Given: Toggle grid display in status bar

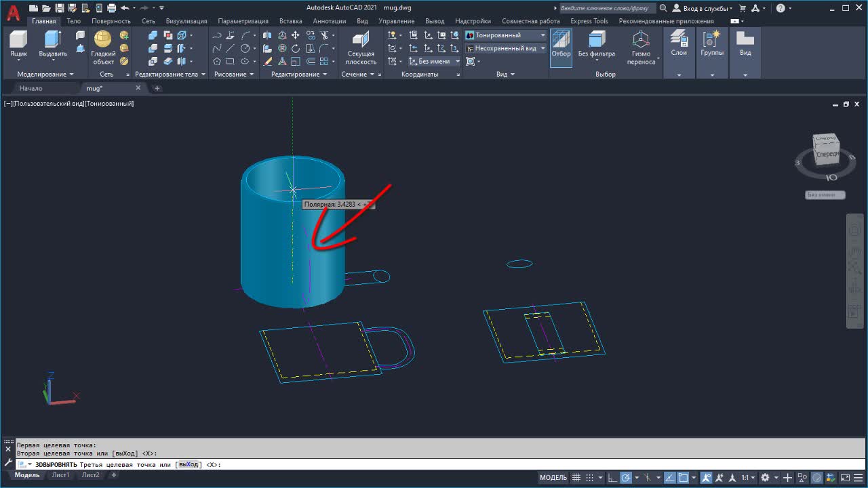Looking at the screenshot, I should click(x=577, y=477).
